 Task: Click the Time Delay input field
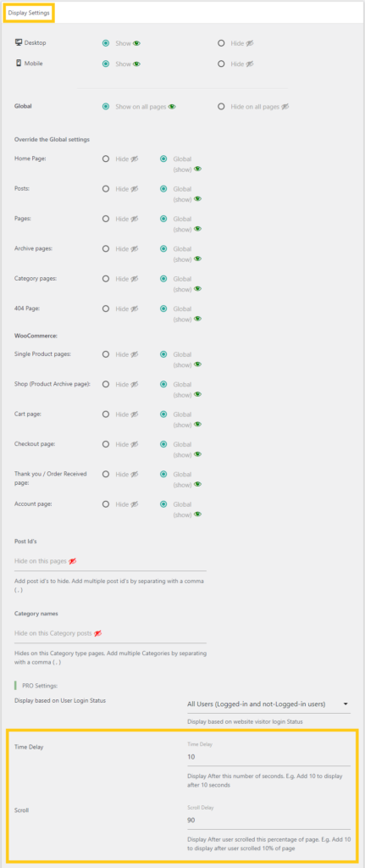pyautogui.click(x=268, y=757)
